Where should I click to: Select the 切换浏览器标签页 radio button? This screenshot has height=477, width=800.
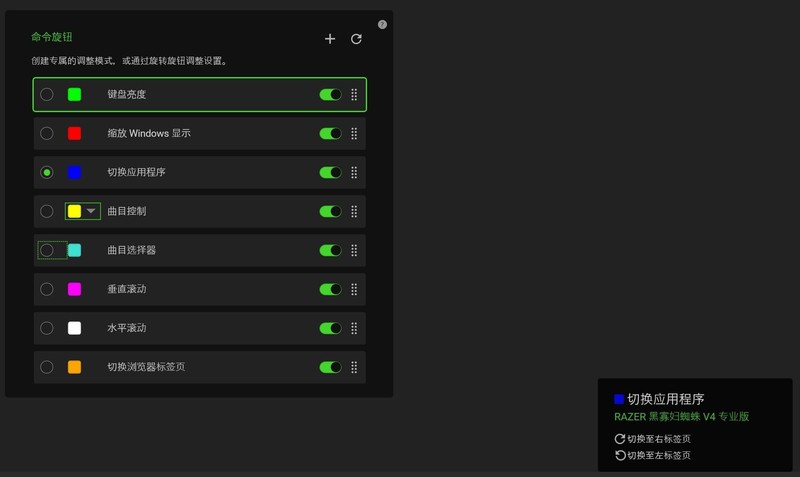pyautogui.click(x=46, y=367)
